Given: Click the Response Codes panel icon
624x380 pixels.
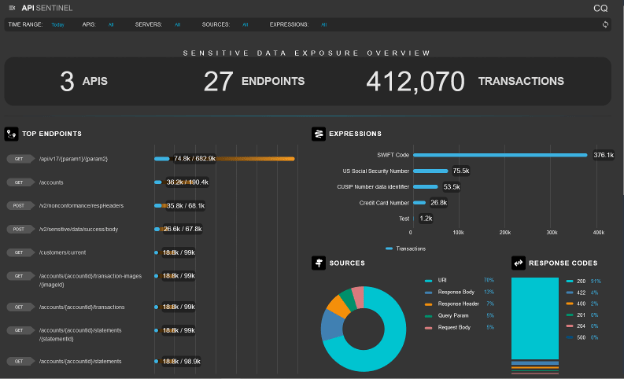Looking at the screenshot, I should pyautogui.click(x=518, y=263).
